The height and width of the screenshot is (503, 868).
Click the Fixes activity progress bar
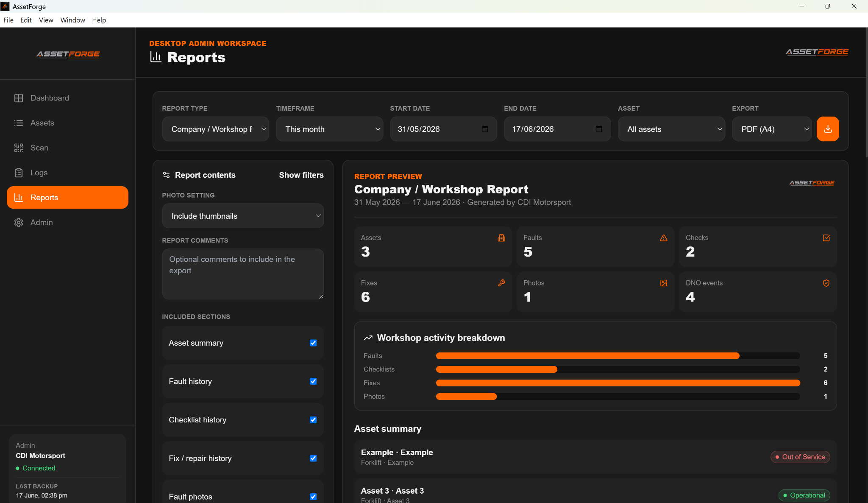pyautogui.click(x=618, y=383)
